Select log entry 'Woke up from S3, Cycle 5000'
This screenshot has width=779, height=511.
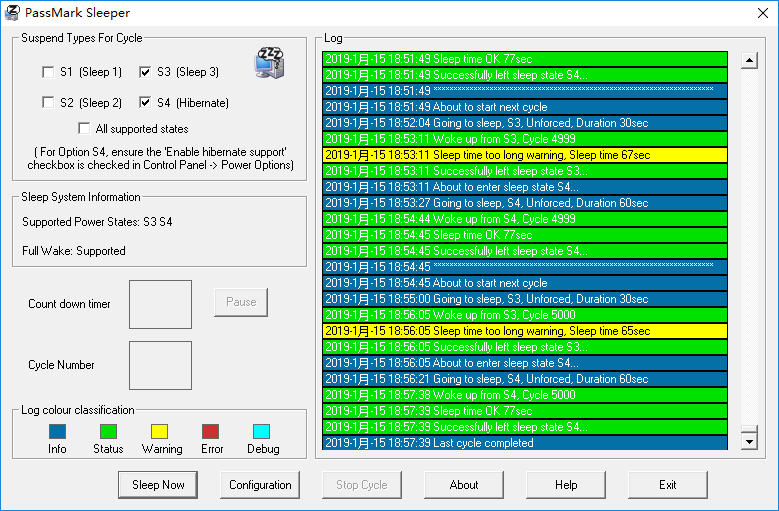pos(525,315)
